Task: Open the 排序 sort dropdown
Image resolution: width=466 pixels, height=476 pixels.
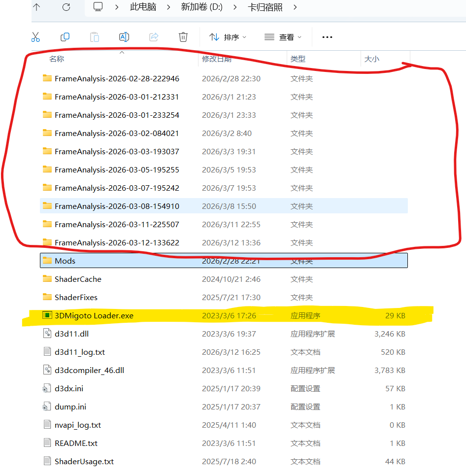Action: [228, 37]
